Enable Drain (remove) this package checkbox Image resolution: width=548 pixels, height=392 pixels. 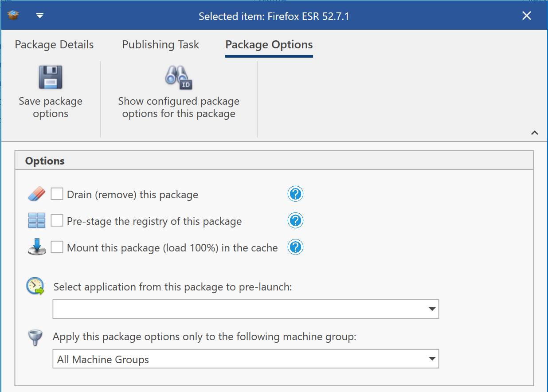click(57, 194)
